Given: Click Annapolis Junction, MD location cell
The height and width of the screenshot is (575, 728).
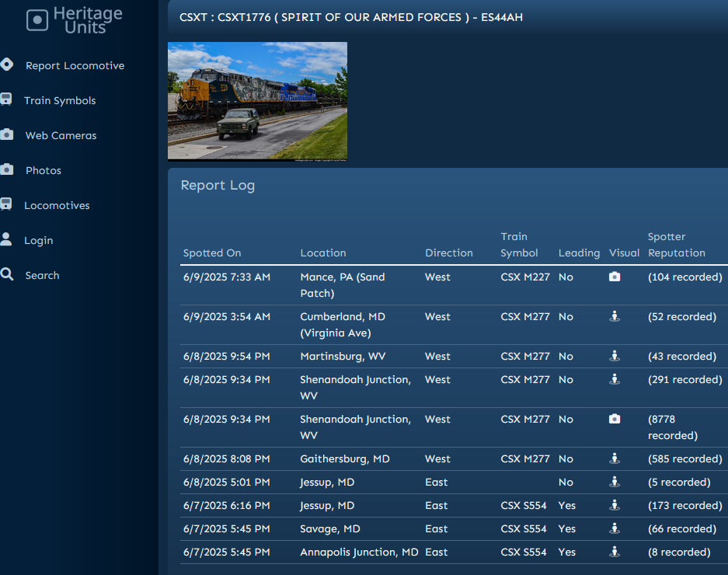Looking at the screenshot, I should (359, 552).
